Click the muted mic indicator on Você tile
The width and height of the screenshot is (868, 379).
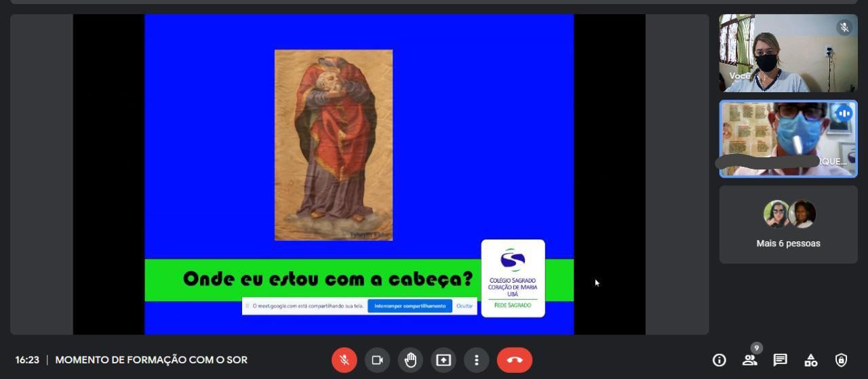844,27
